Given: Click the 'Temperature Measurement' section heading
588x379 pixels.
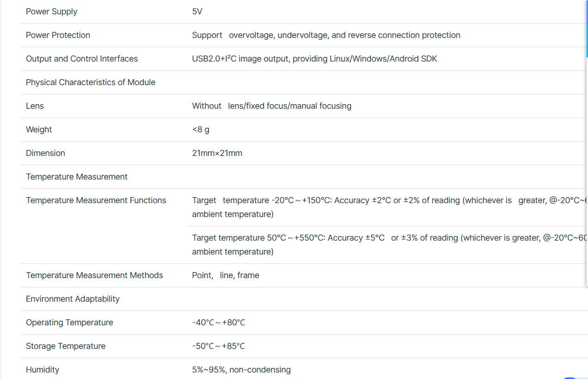Looking at the screenshot, I should tap(77, 177).
